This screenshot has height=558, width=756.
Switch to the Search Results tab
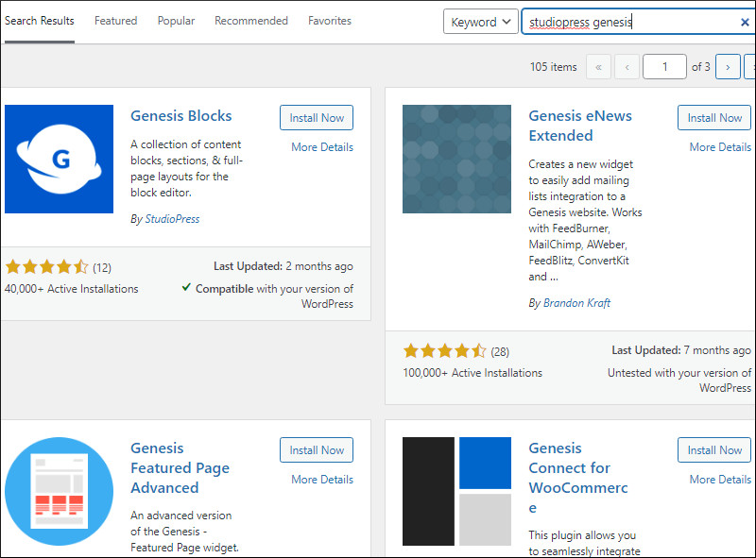(x=40, y=21)
